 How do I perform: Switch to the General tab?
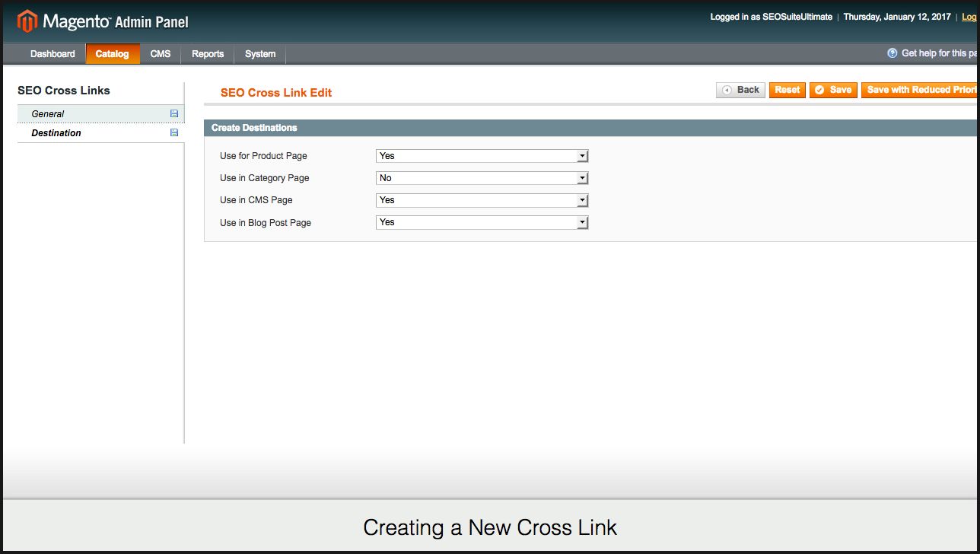tap(48, 114)
